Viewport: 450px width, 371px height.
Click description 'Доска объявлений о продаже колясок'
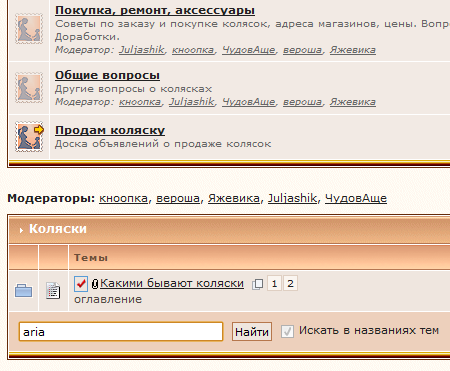click(x=163, y=144)
